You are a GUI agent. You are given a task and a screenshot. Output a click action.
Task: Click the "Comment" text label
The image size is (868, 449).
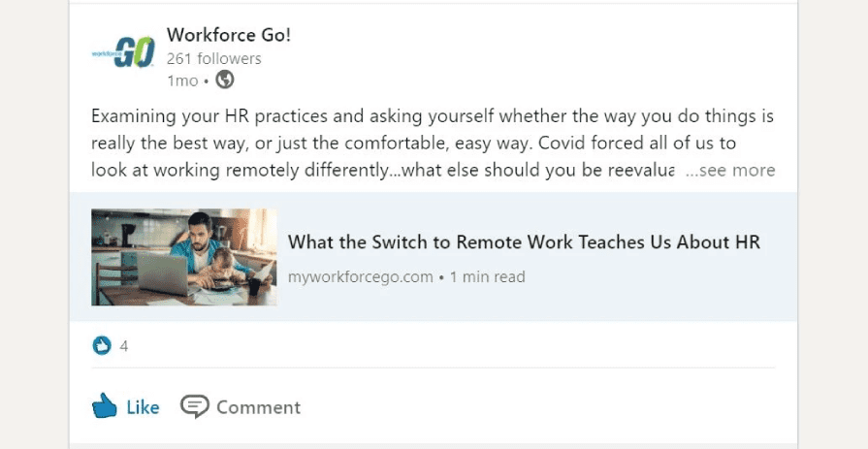click(x=258, y=407)
